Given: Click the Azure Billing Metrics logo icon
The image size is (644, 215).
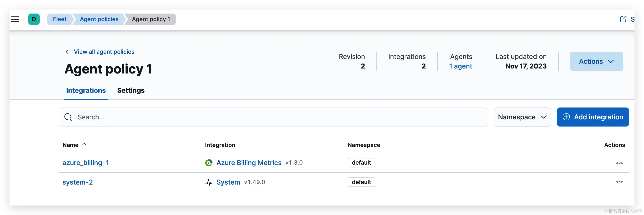Looking at the screenshot, I should [209, 163].
